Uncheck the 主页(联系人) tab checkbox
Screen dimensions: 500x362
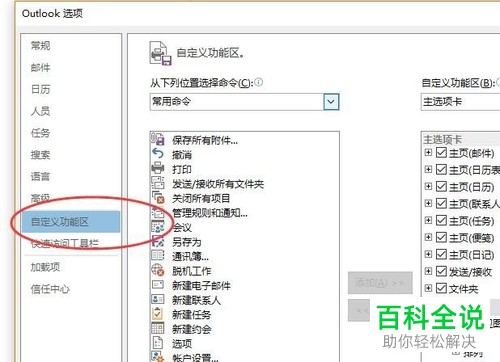441,203
